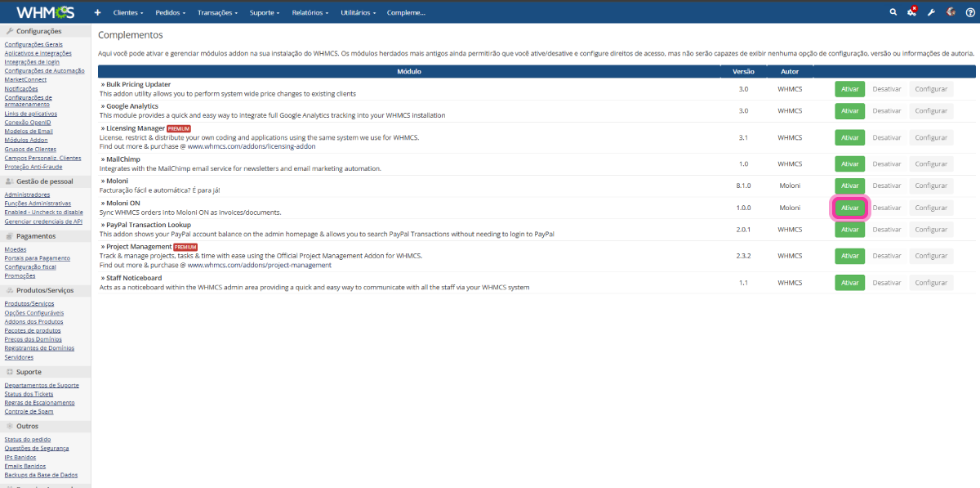Open Controle de Spam sidebar link
980x488 pixels.
coord(29,411)
